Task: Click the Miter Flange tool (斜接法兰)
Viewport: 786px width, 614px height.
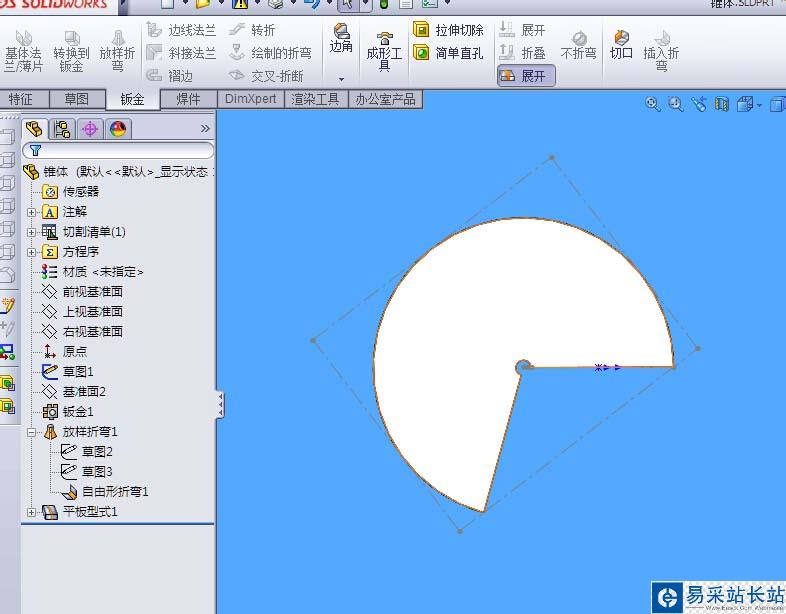Action: (x=181, y=53)
